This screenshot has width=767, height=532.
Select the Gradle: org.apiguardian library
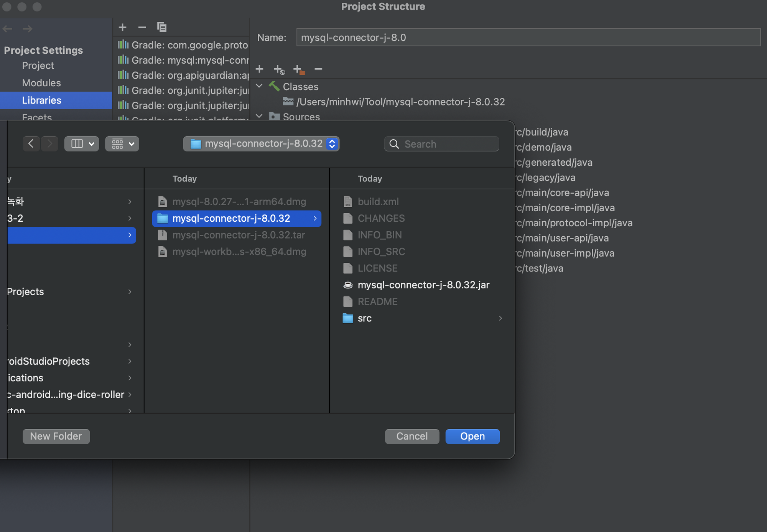pyautogui.click(x=183, y=75)
